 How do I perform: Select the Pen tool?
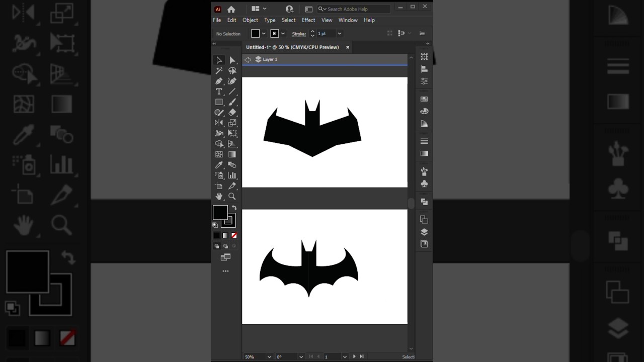(219, 81)
